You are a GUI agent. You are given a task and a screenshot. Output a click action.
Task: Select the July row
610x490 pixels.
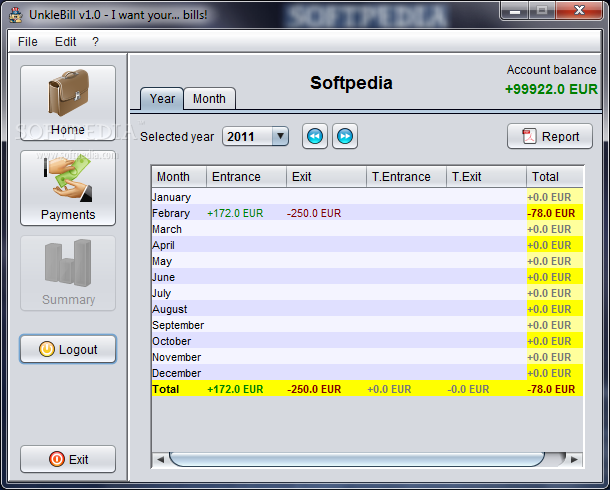(367, 293)
